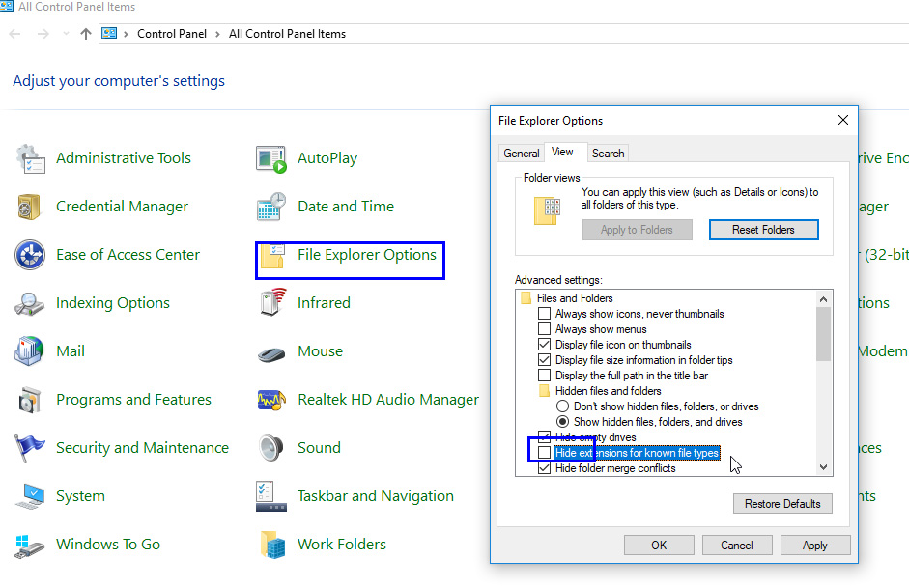909x588 pixels.
Task: Click Control Panel in the breadcrumb
Action: tap(172, 34)
